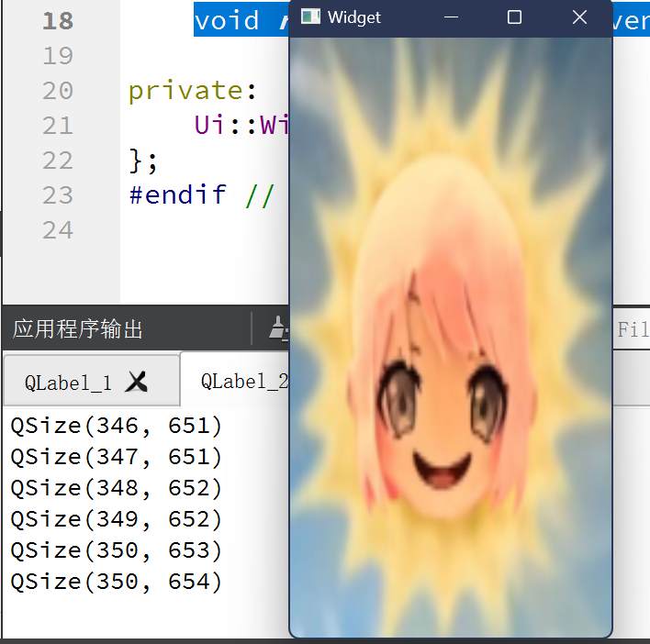Screen dimensions: 650x644
Task: Click the Widget window title text
Action: click(353, 17)
